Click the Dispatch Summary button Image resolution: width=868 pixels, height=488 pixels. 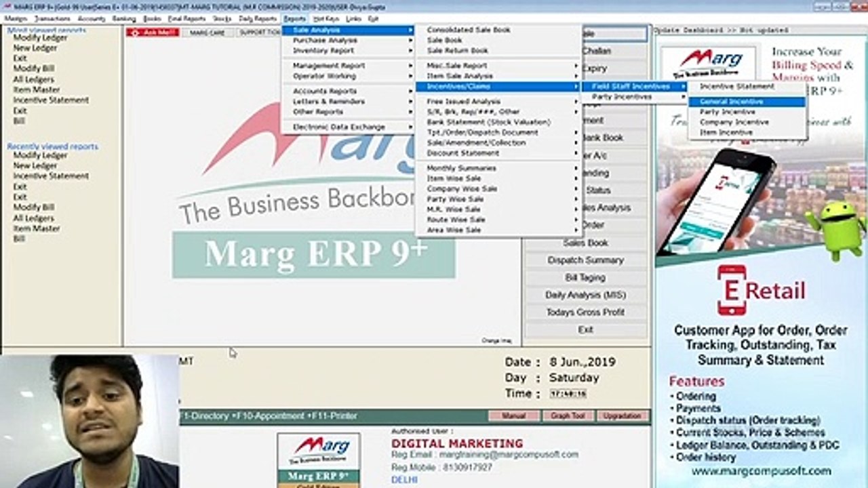[x=586, y=260]
